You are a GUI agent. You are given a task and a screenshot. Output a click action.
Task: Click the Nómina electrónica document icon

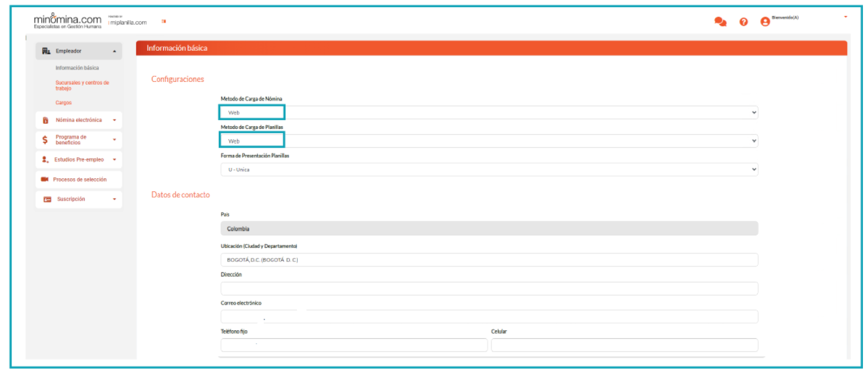click(46, 120)
